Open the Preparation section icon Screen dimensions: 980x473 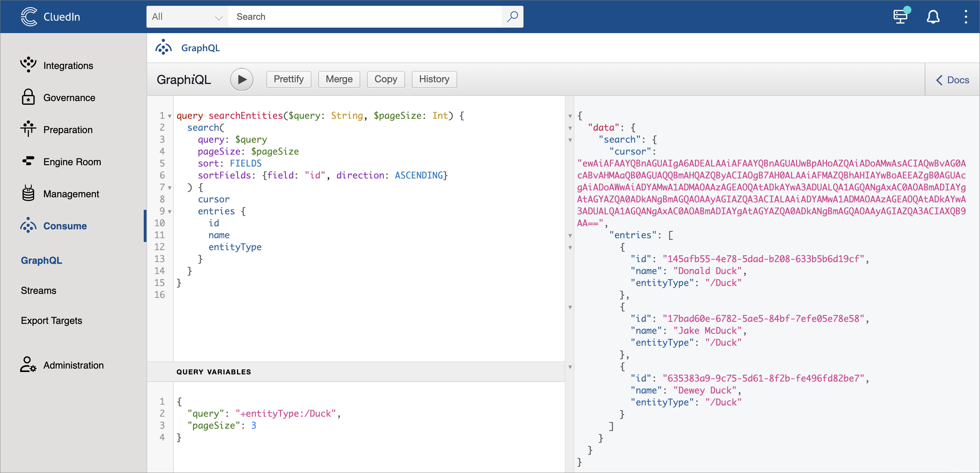[x=28, y=129]
